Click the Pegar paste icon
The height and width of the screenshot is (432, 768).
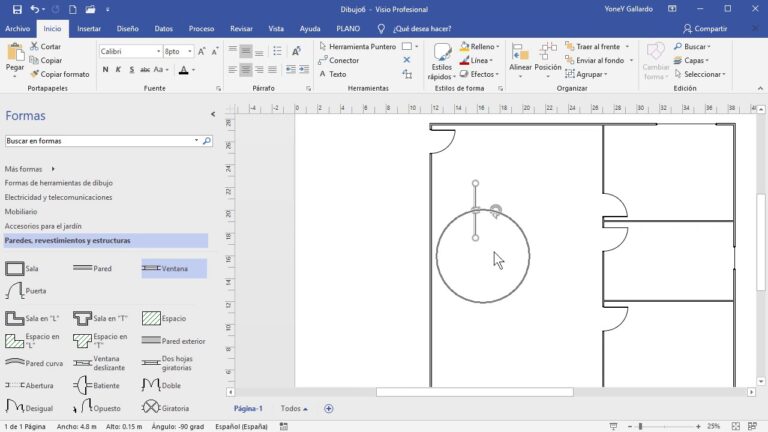(x=15, y=51)
